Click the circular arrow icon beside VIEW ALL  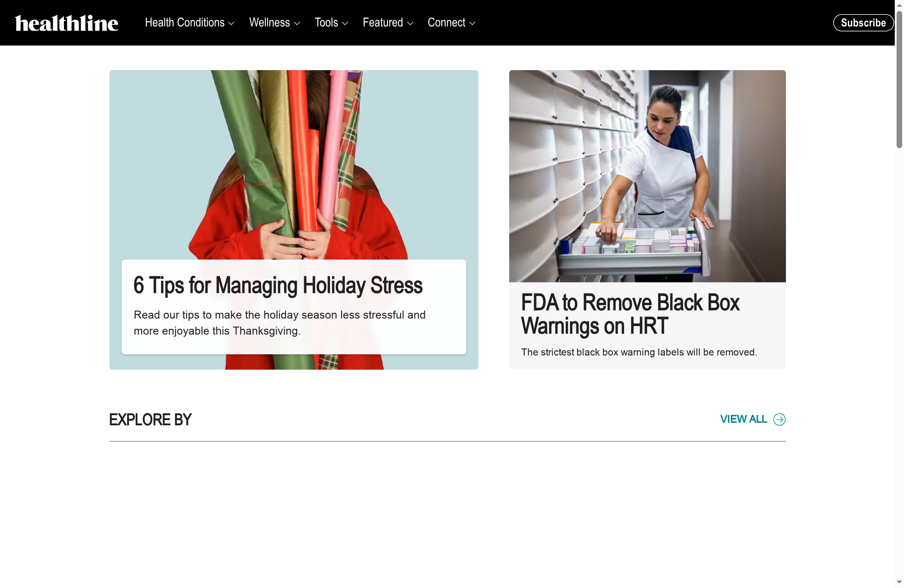coord(779,419)
